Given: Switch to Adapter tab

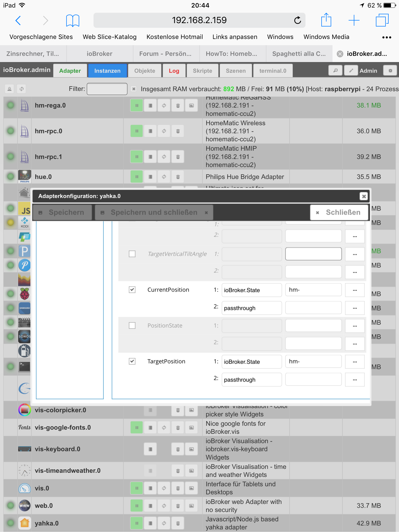Looking at the screenshot, I should click(x=70, y=71).
